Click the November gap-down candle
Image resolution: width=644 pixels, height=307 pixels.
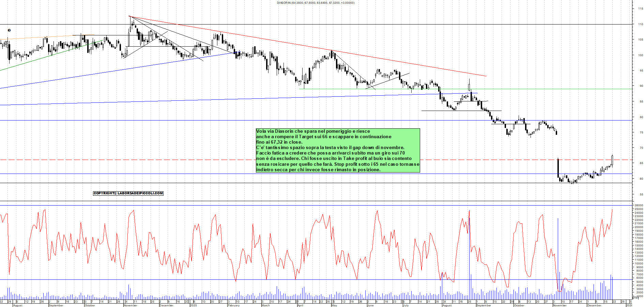[558, 167]
